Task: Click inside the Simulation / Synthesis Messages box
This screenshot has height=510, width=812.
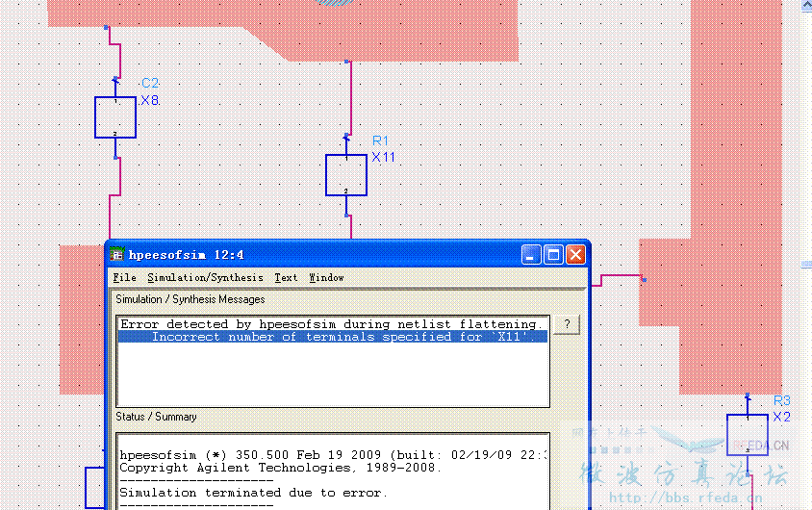Action: [333, 361]
